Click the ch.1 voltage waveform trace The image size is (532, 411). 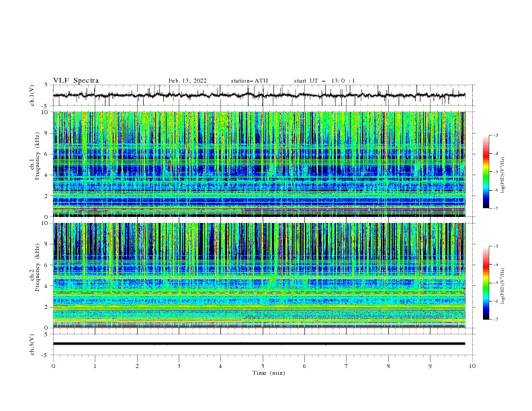[259, 95]
